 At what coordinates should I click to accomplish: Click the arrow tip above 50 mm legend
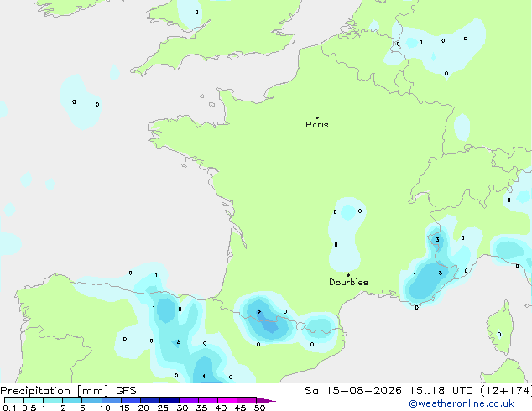(x=266, y=400)
